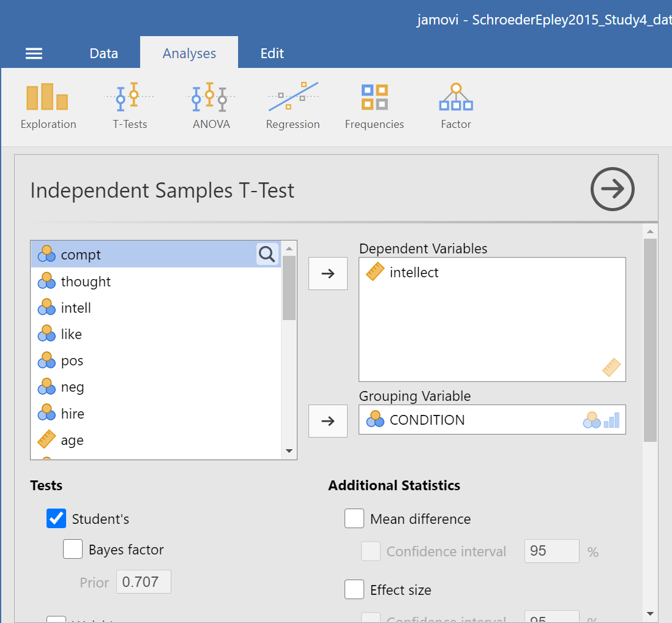This screenshot has width=672, height=623.
Task: Open the Regression analysis menu
Action: click(293, 106)
